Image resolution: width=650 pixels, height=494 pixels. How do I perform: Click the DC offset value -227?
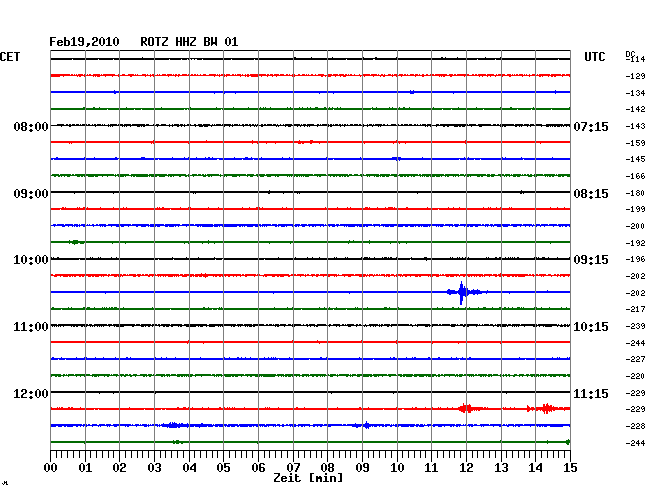click(x=635, y=359)
